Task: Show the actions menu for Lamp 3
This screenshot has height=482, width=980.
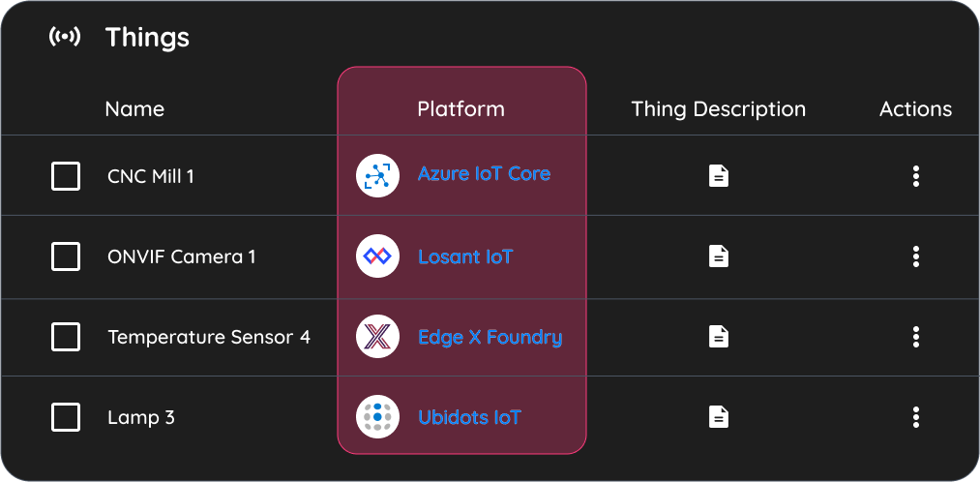Action: pos(915,417)
